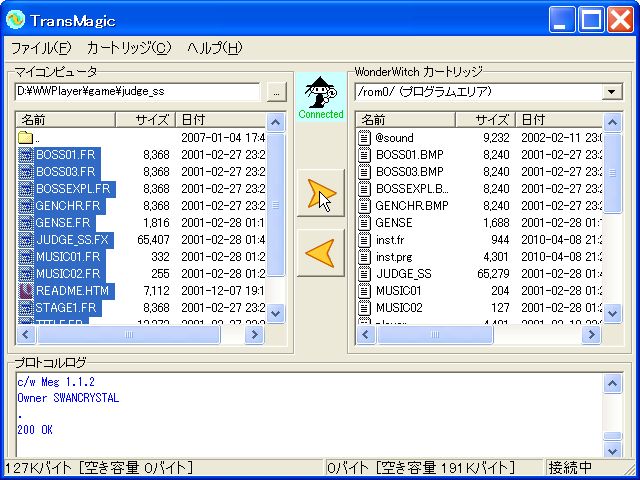
Task: Select cartridge file name BOSSEXPL.B...
Action: 412,189
